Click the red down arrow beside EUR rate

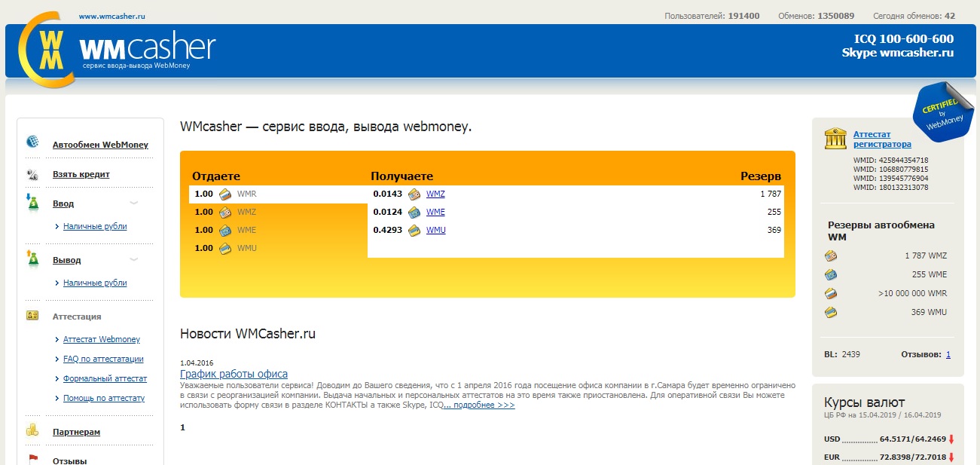(x=952, y=457)
